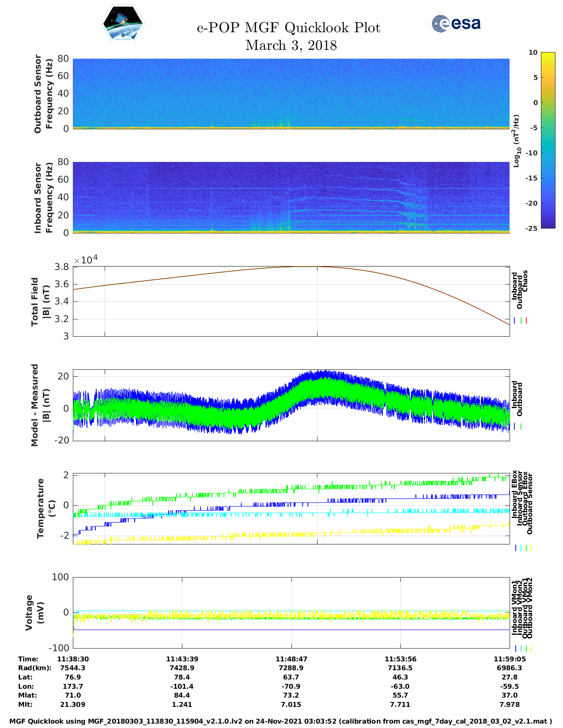The height and width of the screenshot is (728, 563).
Task: Click the spectrogram colorbar gradient
Action: pos(548,140)
